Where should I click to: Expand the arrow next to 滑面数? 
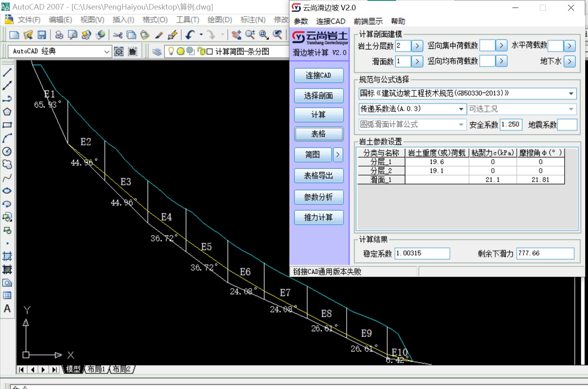click(x=417, y=61)
